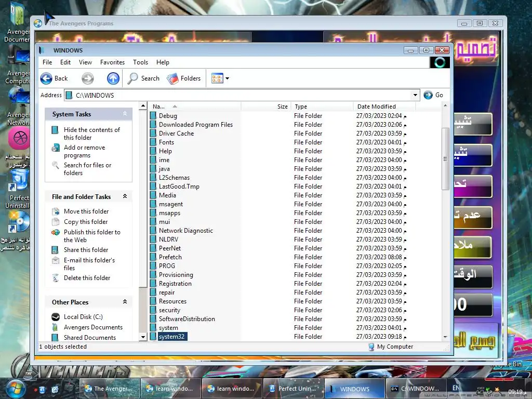Select the Registration folder name

(x=175, y=284)
